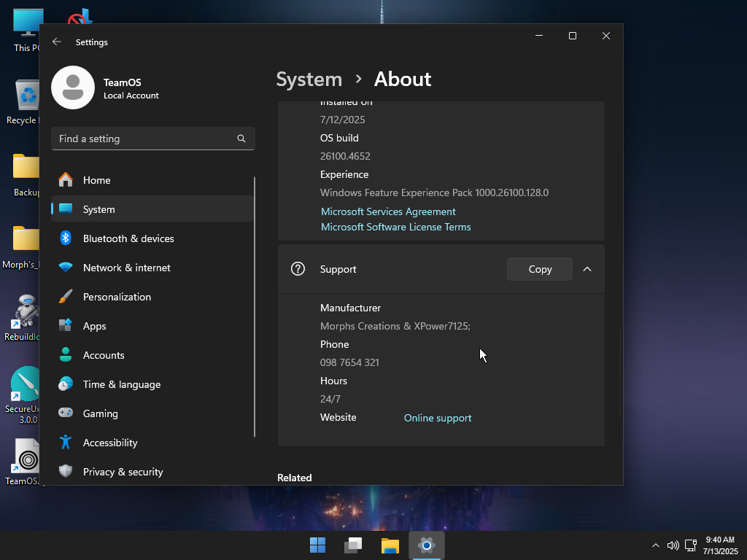Open Accounts in sidebar
The height and width of the screenshot is (560, 747).
[x=152, y=355]
